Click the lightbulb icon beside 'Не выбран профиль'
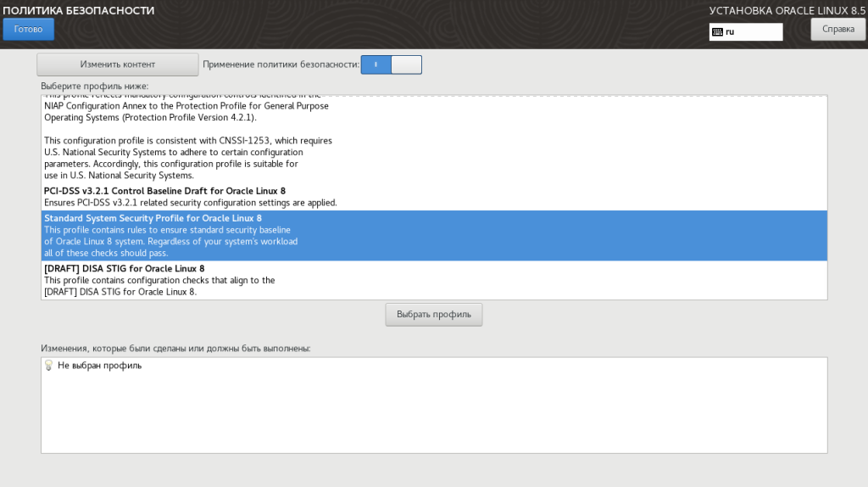The height and width of the screenshot is (487, 868). point(48,365)
